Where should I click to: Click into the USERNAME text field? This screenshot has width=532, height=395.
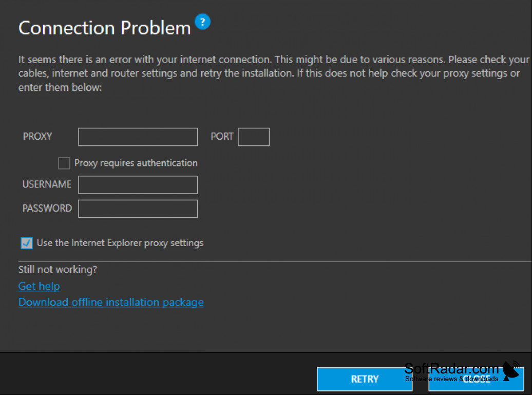pyautogui.click(x=138, y=184)
